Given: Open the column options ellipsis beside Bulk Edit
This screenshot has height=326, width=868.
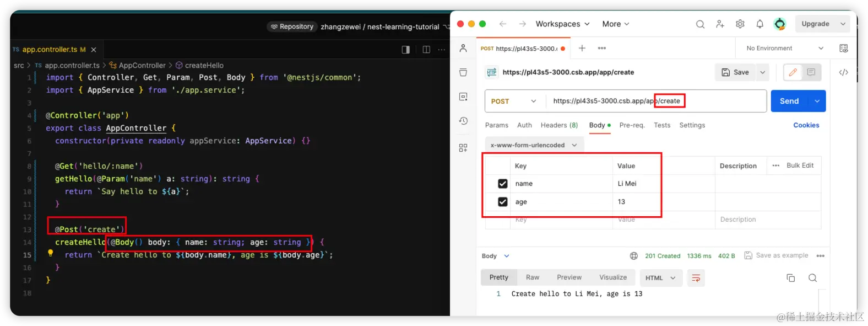Looking at the screenshot, I should 776,165.
